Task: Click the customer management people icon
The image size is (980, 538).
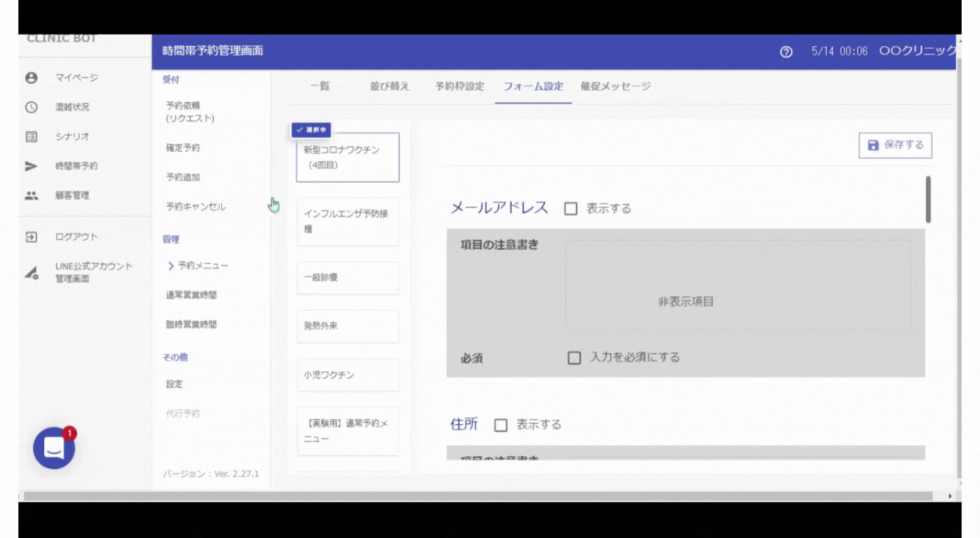Action: coord(31,195)
